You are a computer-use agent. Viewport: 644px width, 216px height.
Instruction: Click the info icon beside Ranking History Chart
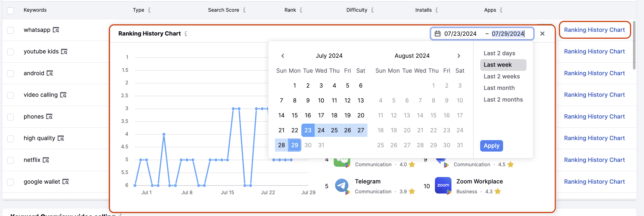pos(186,33)
